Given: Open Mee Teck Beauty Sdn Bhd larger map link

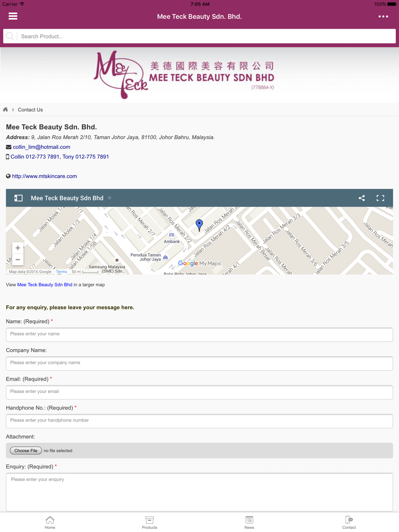Looking at the screenshot, I should [x=45, y=285].
